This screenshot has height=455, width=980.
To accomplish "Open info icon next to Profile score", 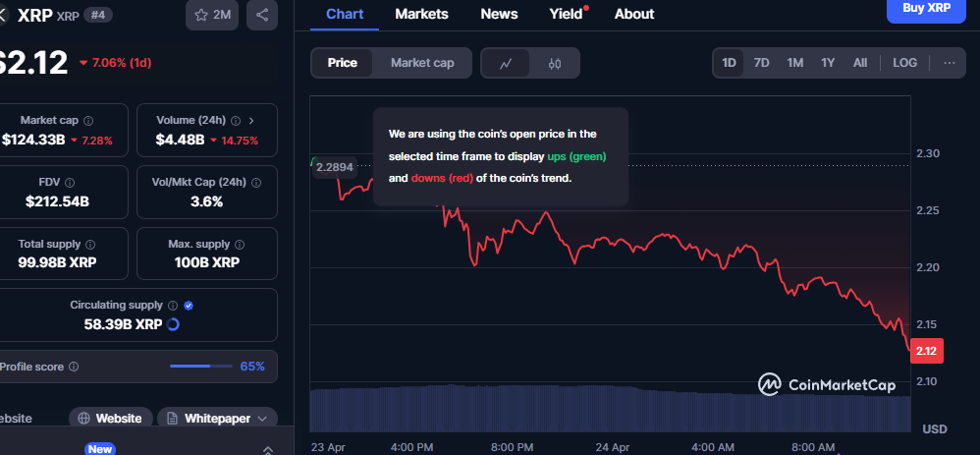I will [73, 367].
